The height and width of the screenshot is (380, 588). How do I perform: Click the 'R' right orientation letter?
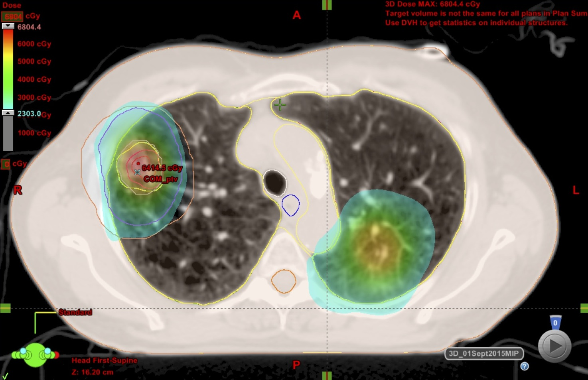tap(18, 190)
